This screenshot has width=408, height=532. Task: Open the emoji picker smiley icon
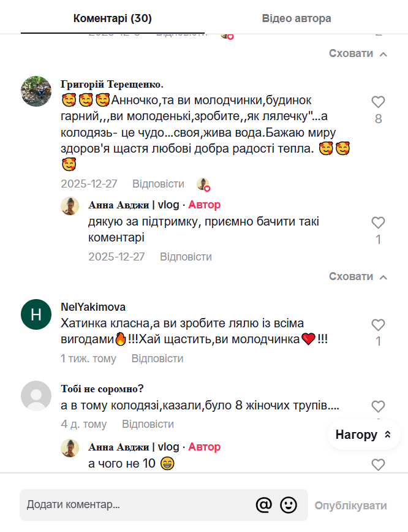pyautogui.click(x=289, y=505)
